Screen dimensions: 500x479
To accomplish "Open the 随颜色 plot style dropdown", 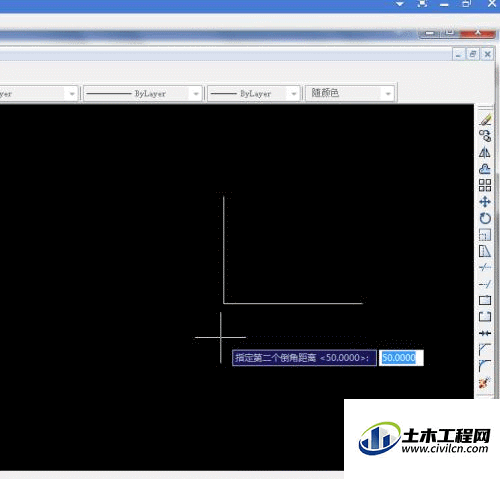I will pos(388,94).
